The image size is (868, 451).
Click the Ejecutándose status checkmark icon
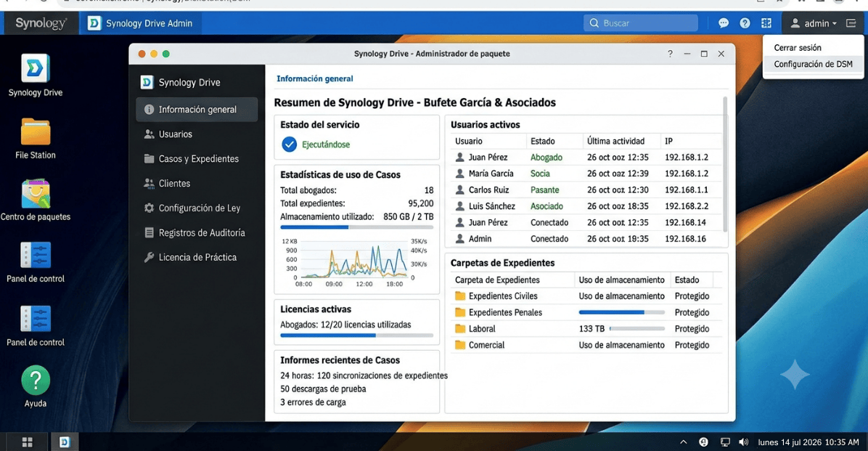[x=289, y=145]
